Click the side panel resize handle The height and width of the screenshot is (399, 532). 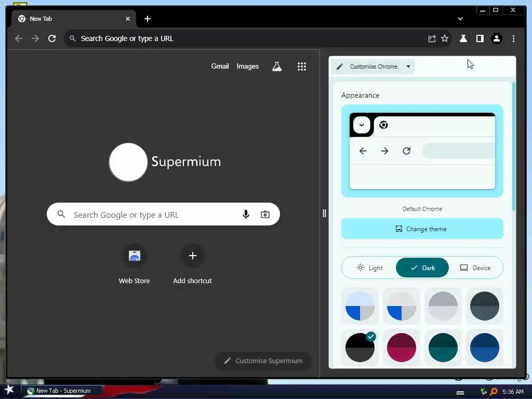point(324,214)
